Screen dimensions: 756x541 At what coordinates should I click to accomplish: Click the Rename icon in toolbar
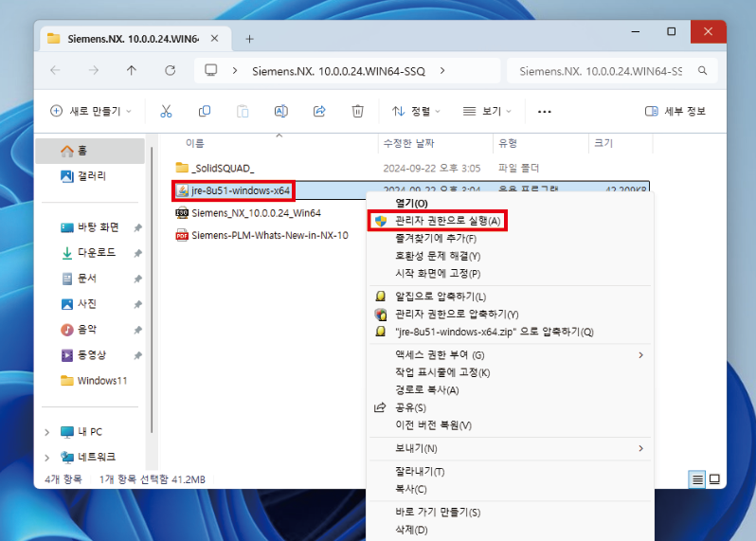pyautogui.click(x=281, y=112)
